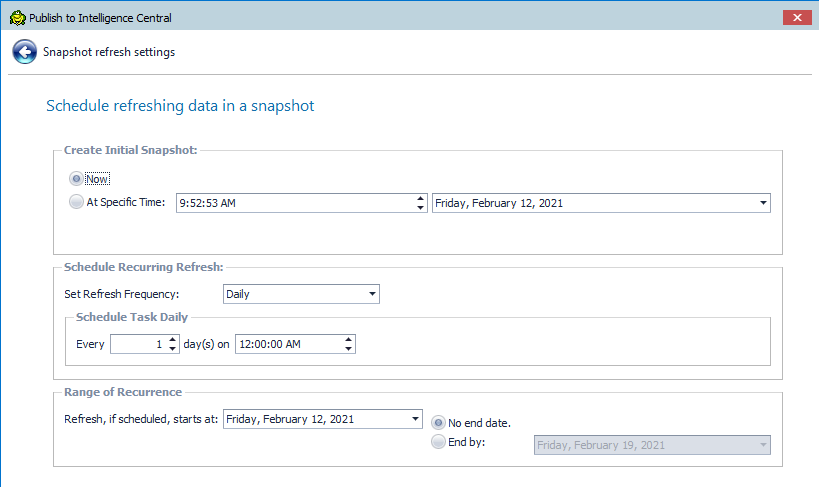
Task: Increment the Every day(s) count
Action: pos(173,339)
